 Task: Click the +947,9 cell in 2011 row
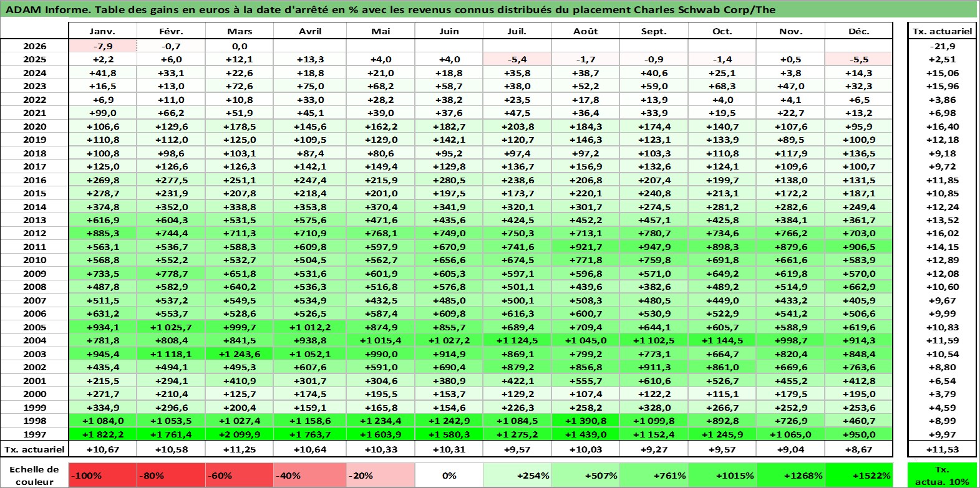pyautogui.click(x=654, y=247)
